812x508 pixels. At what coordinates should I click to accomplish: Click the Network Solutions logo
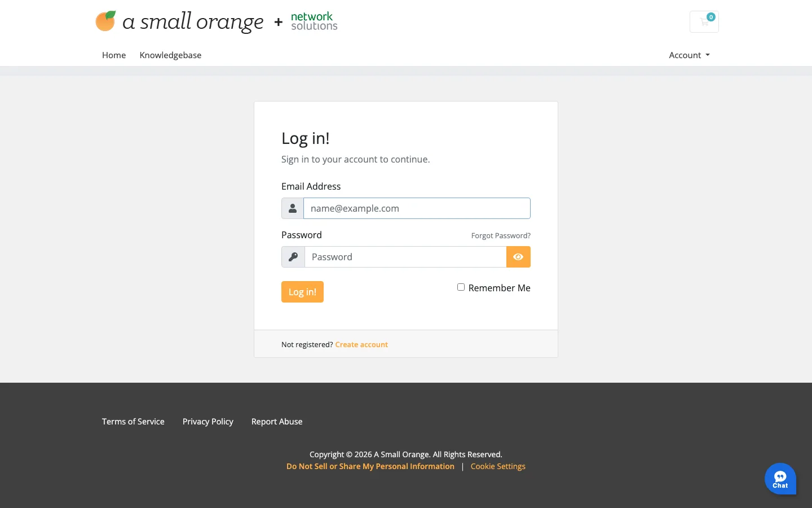coord(314,21)
